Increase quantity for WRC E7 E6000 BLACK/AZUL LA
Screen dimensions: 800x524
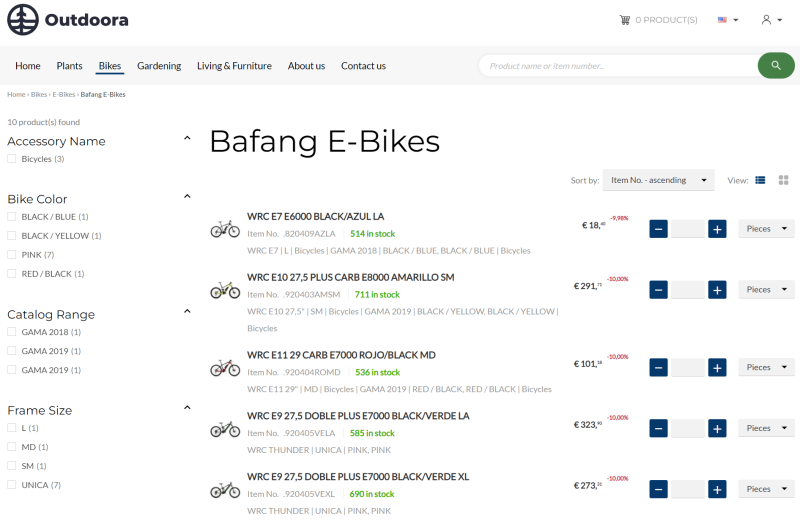(717, 229)
